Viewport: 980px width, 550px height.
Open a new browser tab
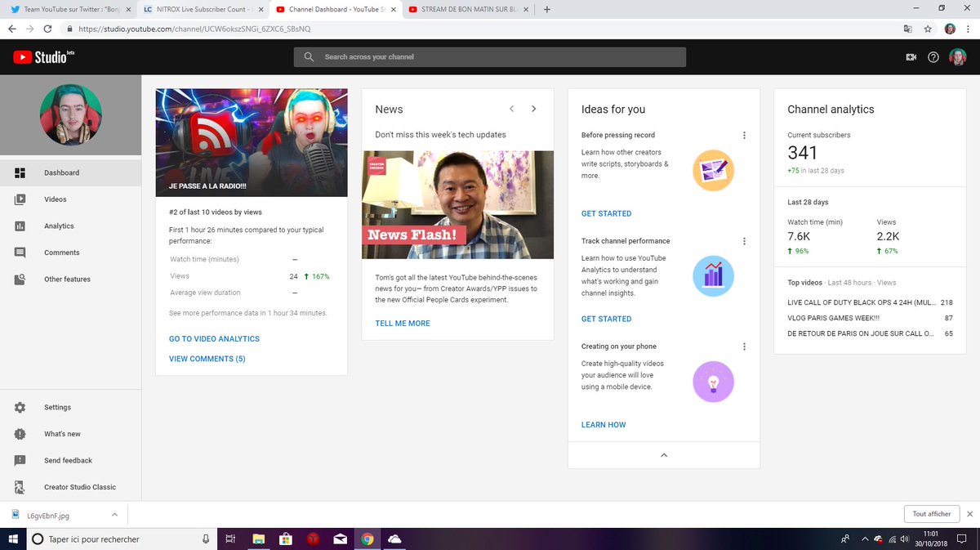tap(546, 10)
